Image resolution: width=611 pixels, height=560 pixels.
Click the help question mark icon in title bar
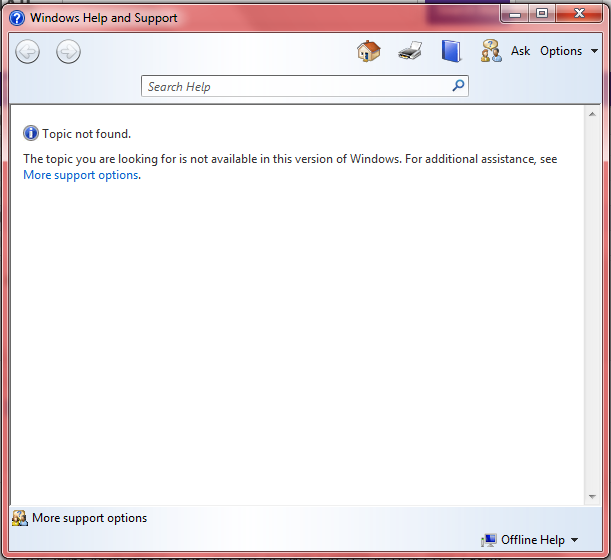coord(17,18)
